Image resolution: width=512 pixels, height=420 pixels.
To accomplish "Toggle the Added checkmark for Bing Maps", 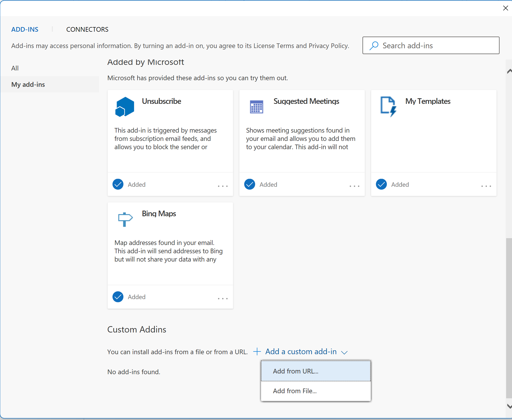I will [x=118, y=297].
